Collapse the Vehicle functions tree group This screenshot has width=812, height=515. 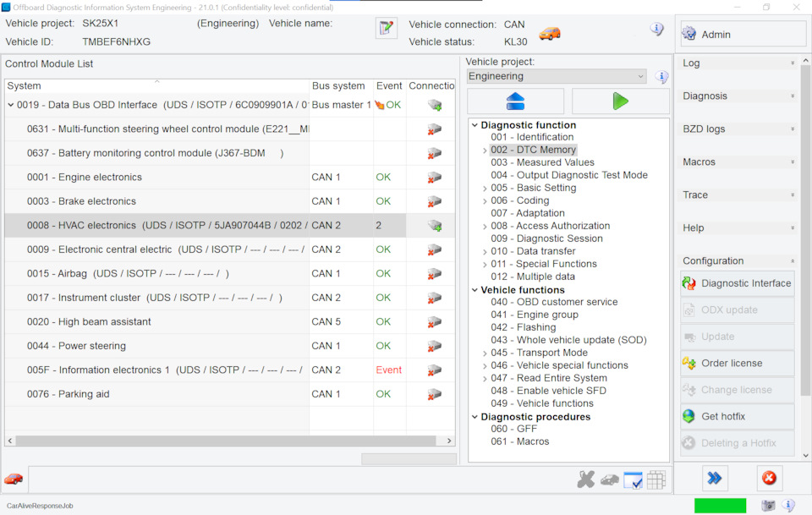point(475,290)
